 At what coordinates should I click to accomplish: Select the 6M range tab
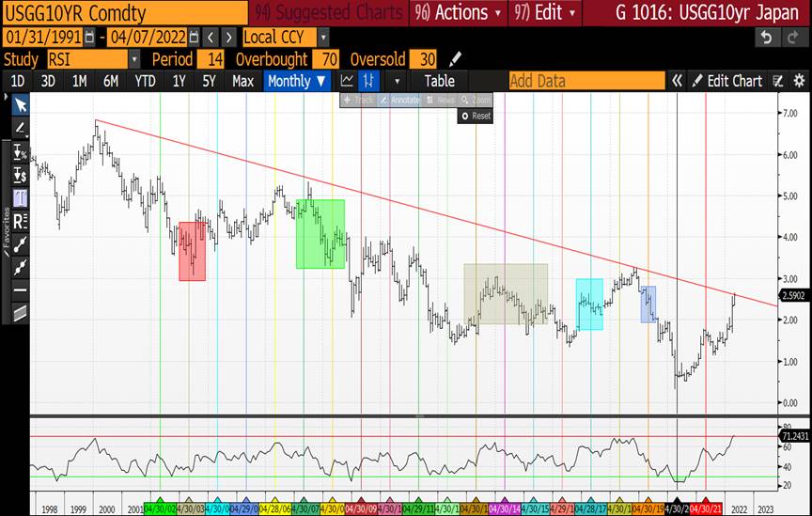click(x=111, y=81)
